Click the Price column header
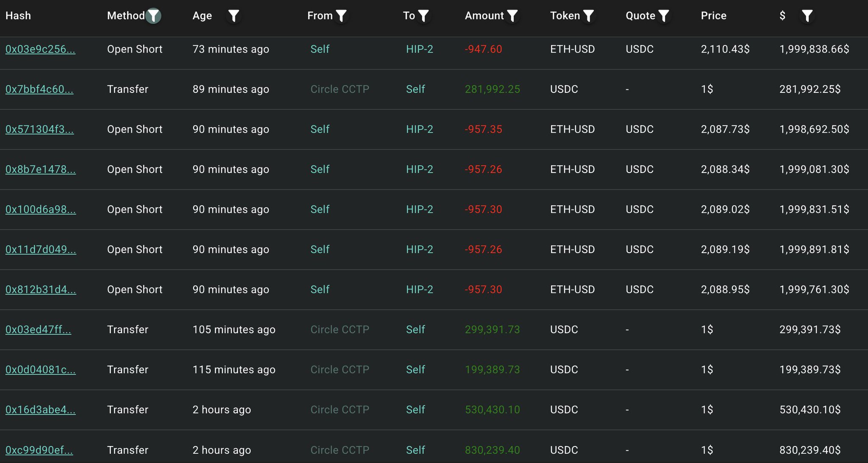 pos(713,16)
